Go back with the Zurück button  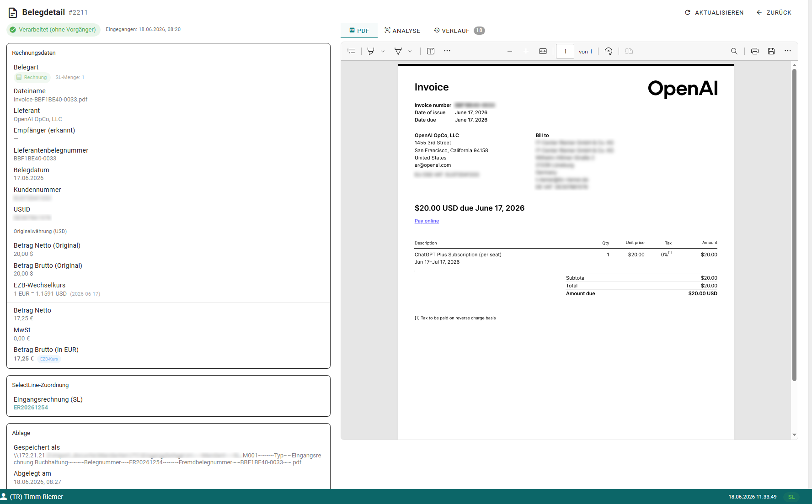coord(774,12)
